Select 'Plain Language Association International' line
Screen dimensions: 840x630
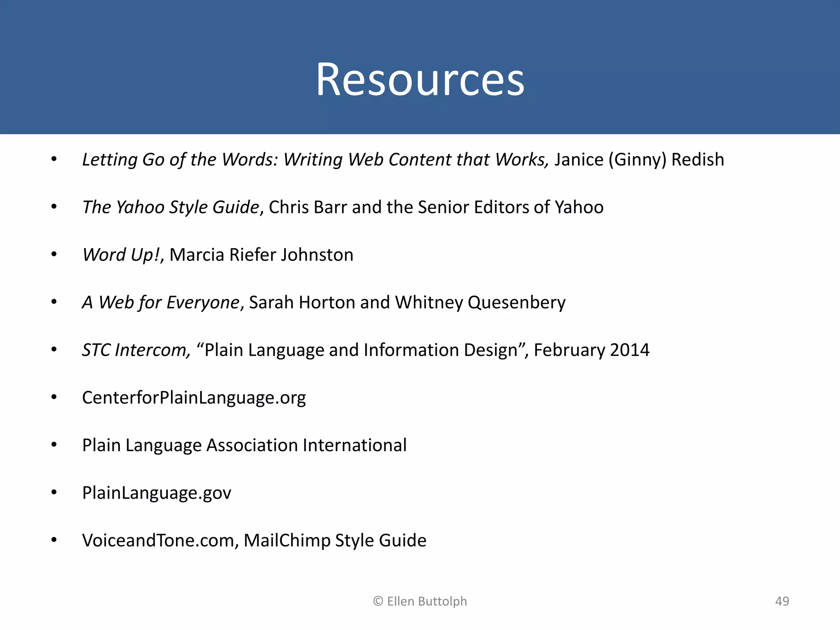(244, 445)
